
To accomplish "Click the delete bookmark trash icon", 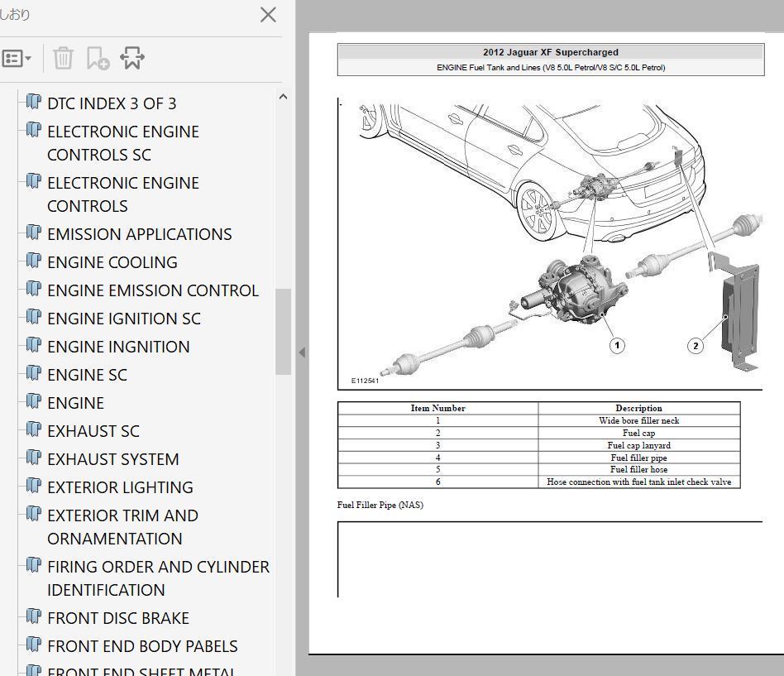I will pyautogui.click(x=63, y=59).
